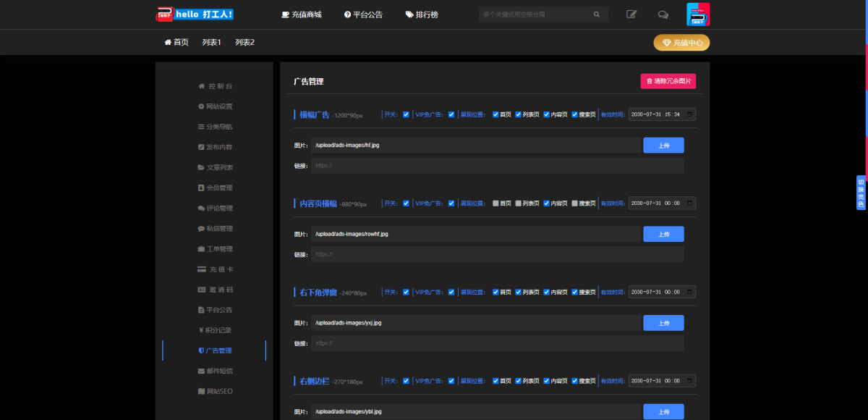
Task: Click the user avatar in header
Action: pos(698,14)
